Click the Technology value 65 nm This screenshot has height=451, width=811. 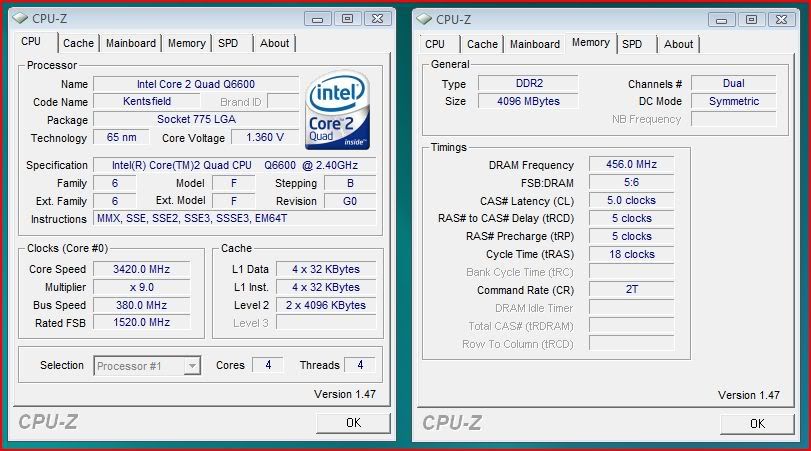pyautogui.click(x=122, y=138)
